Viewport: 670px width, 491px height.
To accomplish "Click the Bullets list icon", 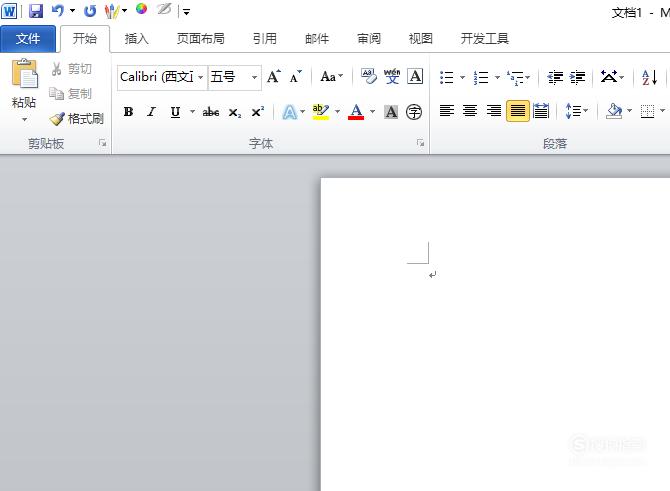I will click(447, 77).
